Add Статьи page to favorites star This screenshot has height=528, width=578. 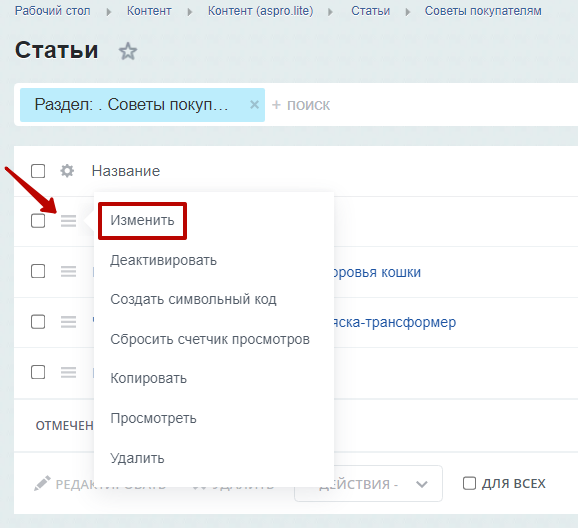(x=128, y=51)
